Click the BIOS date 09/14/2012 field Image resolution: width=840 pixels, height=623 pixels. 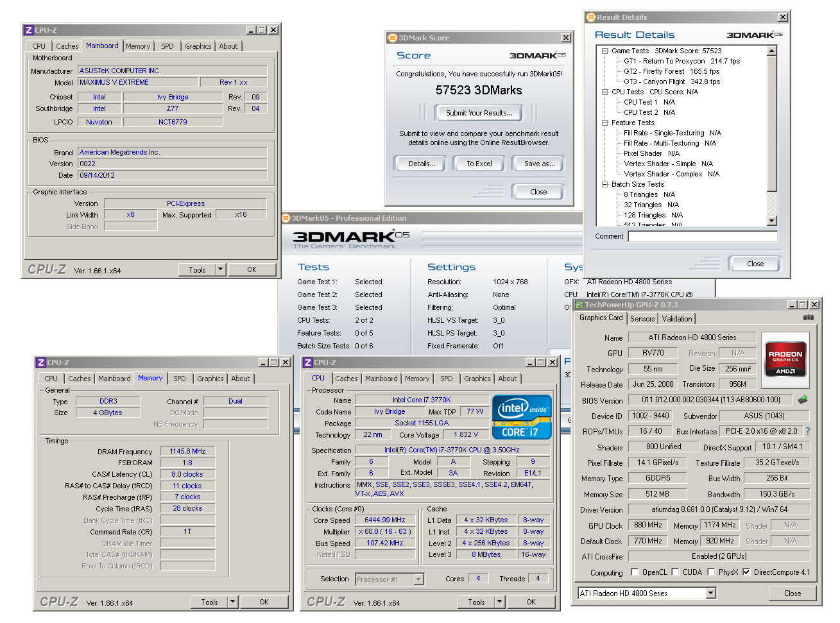coord(173,175)
